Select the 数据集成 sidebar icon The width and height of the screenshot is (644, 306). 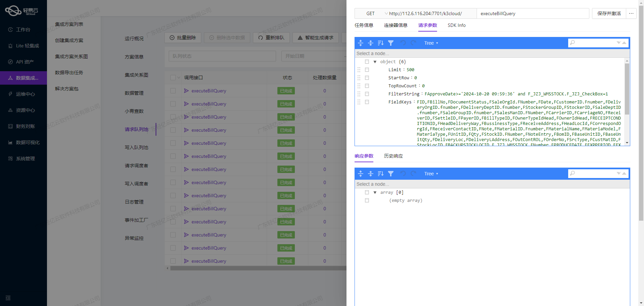point(10,78)
